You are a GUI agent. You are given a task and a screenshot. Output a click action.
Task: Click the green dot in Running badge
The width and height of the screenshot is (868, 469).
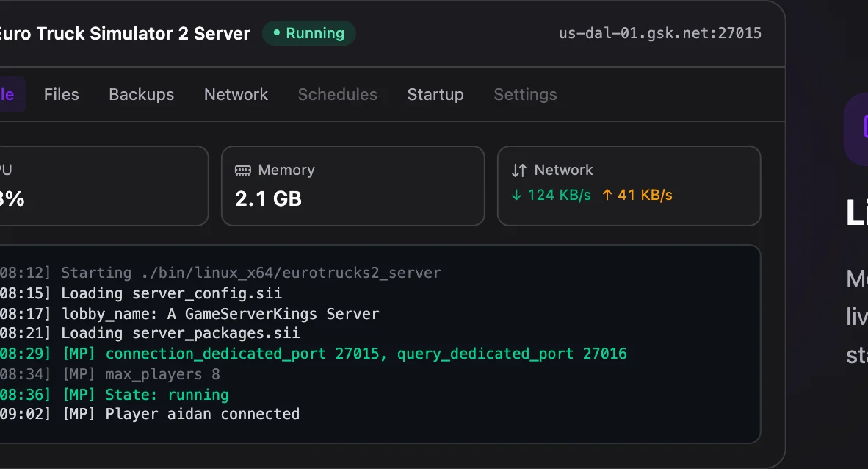click(x=276, y=32)
